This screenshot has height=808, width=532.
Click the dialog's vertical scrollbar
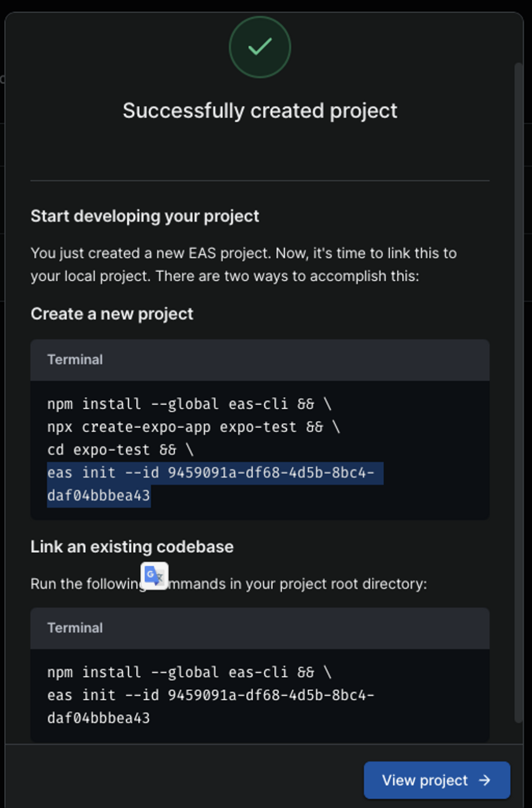(x=518, y=393)
